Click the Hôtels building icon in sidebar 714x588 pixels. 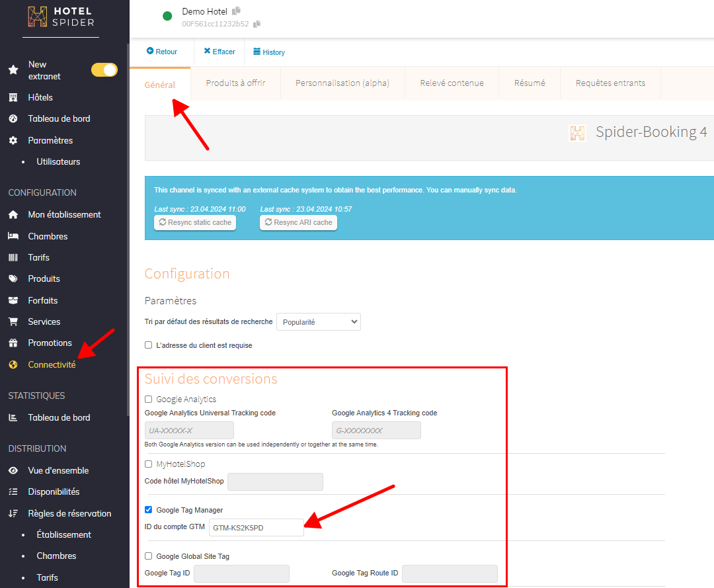(13, 97)
